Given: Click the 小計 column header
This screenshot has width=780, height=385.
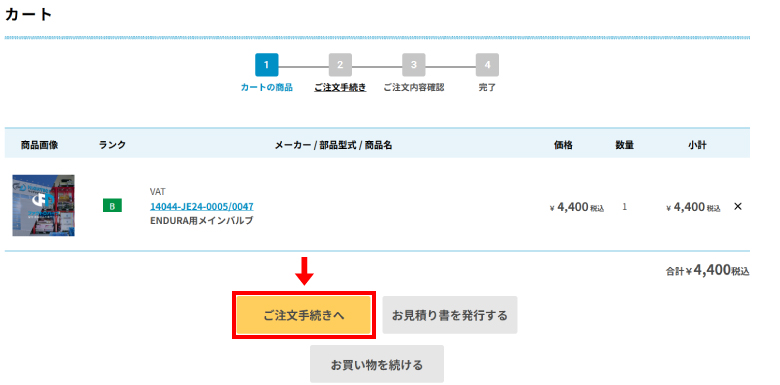Looking at the screenshot, I should [x=697, y=145].
